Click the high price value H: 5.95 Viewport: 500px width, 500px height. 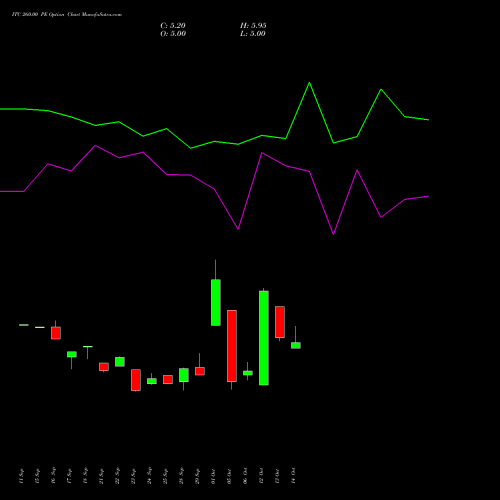(253, 26)
